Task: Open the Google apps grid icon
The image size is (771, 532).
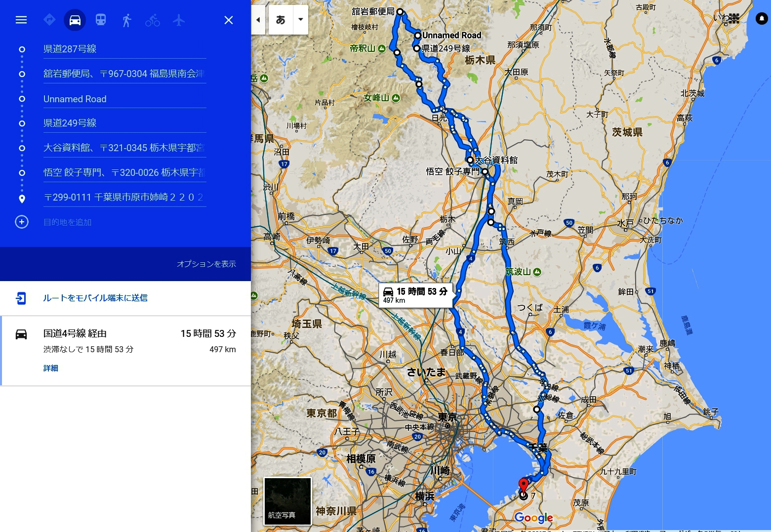Action: [x=734, y=19]
